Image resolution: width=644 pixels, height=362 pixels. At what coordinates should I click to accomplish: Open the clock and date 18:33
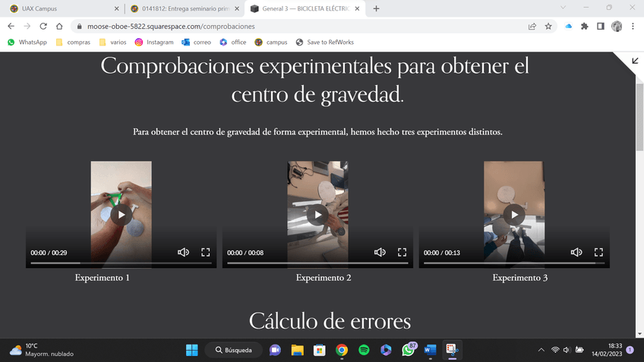607,350
